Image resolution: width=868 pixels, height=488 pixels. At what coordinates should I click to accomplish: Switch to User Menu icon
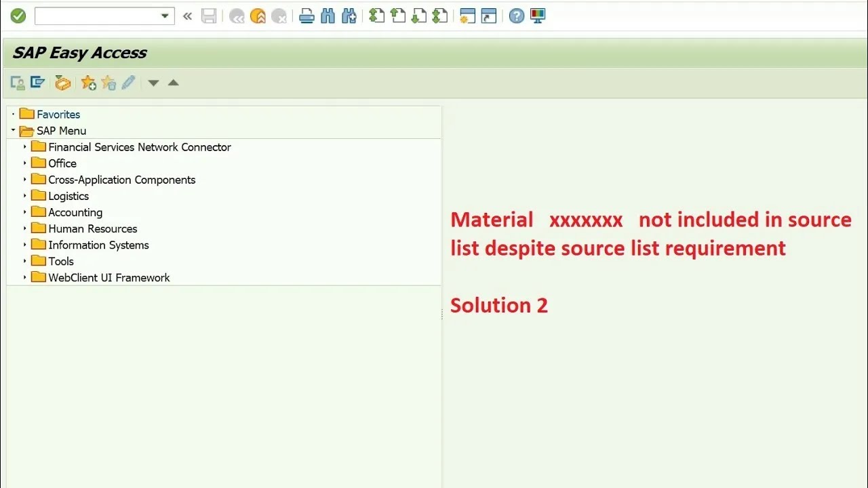(x=18, y=83)
